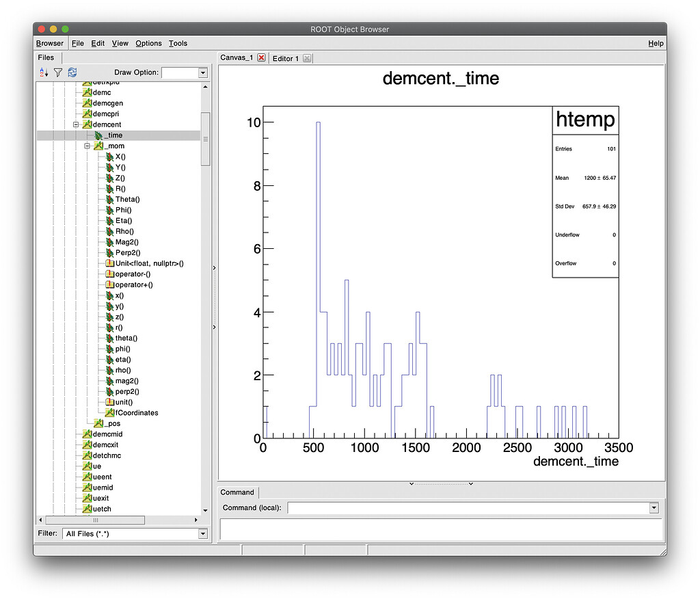The width and height of the screenshot is (700, 599).
Task: Select the mag2() lowercase tree entry
Action: [126, 381]
